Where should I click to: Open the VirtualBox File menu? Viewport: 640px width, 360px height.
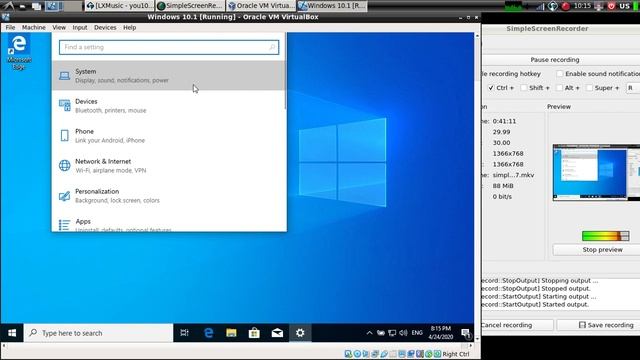(10, 27)
